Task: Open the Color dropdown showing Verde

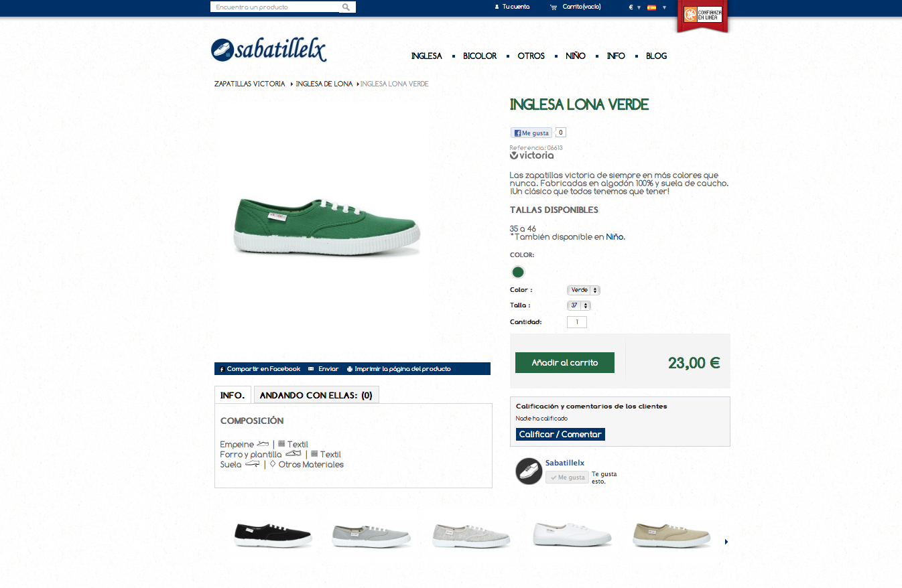Action: pyautogui.click(x=584, y=290)
